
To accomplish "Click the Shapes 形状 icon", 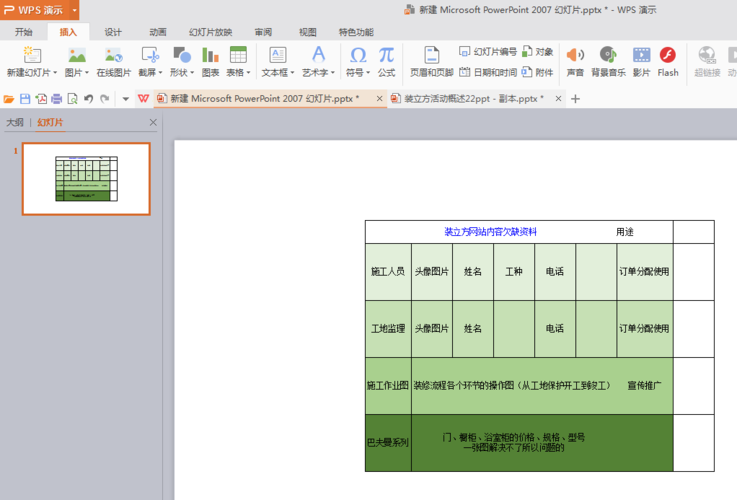I will pos(181,55).
